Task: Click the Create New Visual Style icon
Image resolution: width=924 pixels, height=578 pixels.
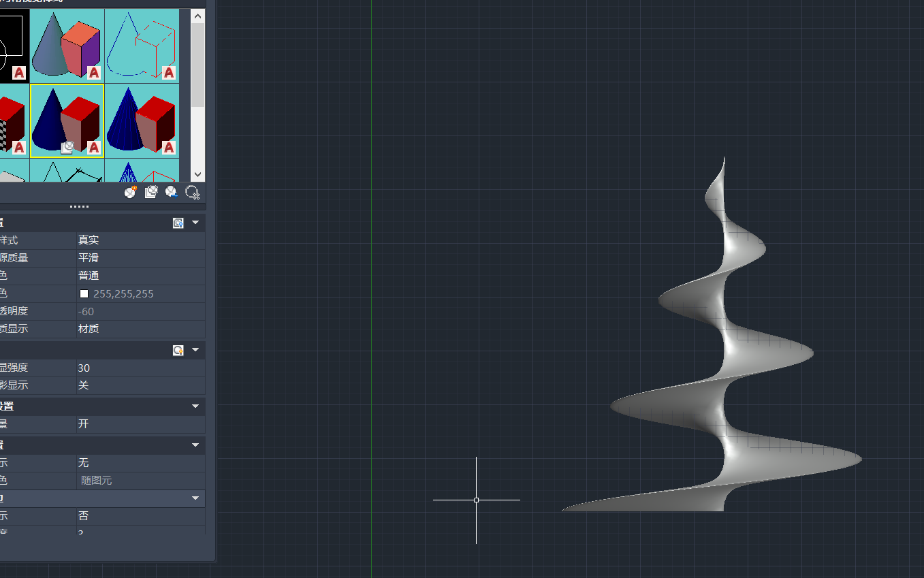Action: [x=131, y=193]
